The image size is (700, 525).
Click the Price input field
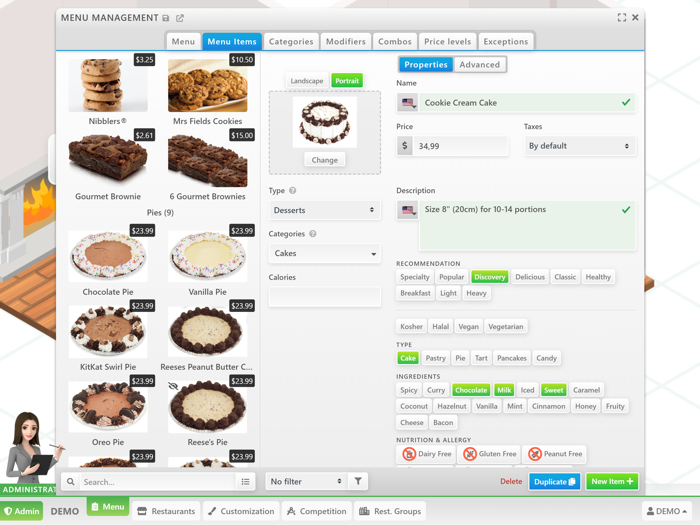(x=460, y=146)
